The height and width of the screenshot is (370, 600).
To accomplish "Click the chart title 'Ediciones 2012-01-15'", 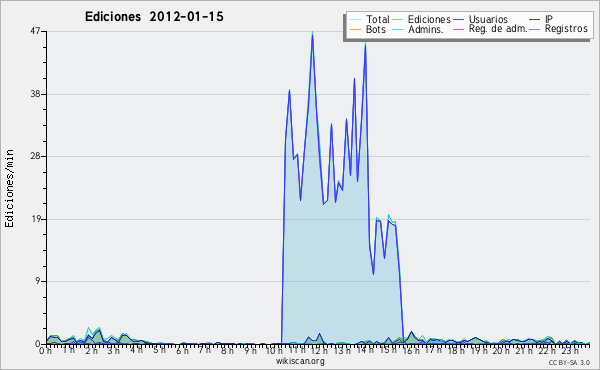I will tap(154, 17).
